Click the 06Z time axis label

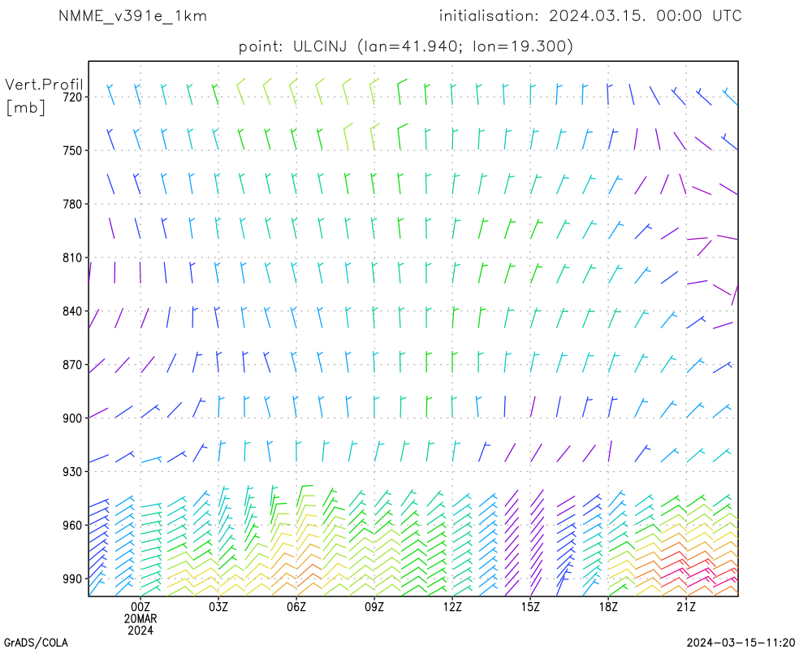pos(296,607)
